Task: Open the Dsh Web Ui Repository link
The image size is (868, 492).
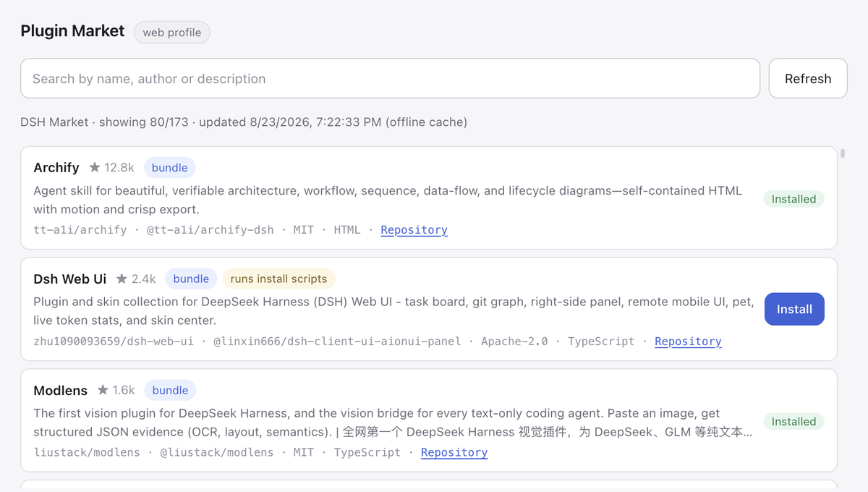Action: pyautogui.click(x=688, y=342)
